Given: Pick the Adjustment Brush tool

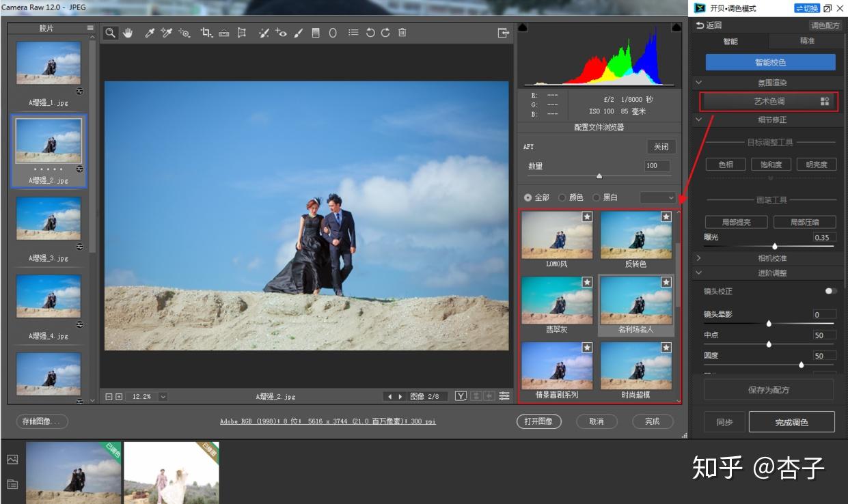Looking at the screenshot, I should click(x=298, y=33).
